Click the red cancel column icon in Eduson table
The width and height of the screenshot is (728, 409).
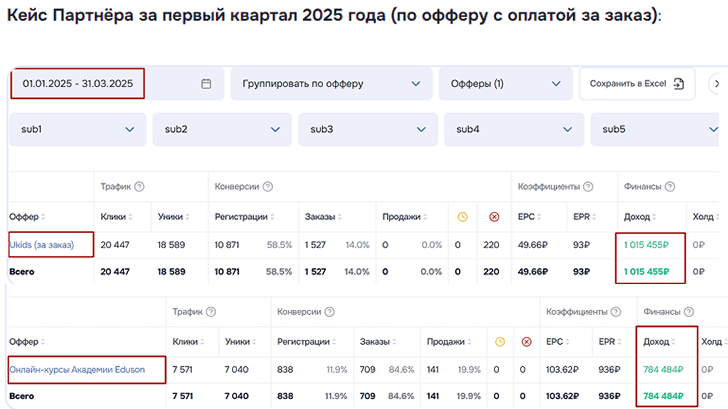pos(526,342)
